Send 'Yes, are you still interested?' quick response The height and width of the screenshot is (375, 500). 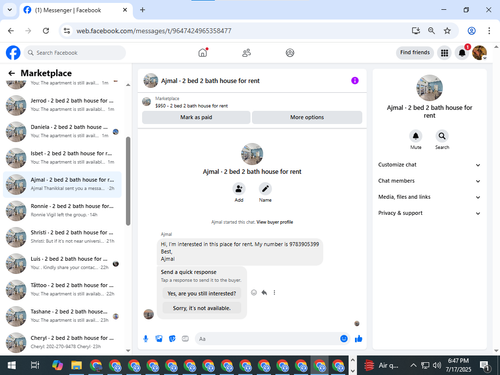click(202, 293)
